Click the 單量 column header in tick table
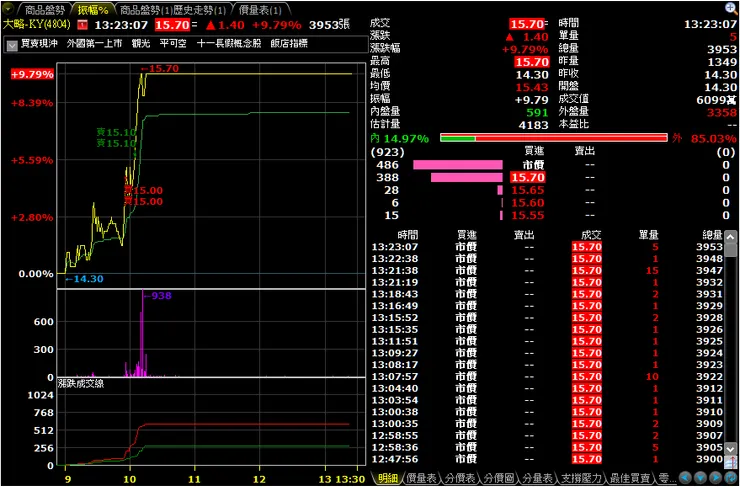 pyautogui.click(x=648, y=235)
